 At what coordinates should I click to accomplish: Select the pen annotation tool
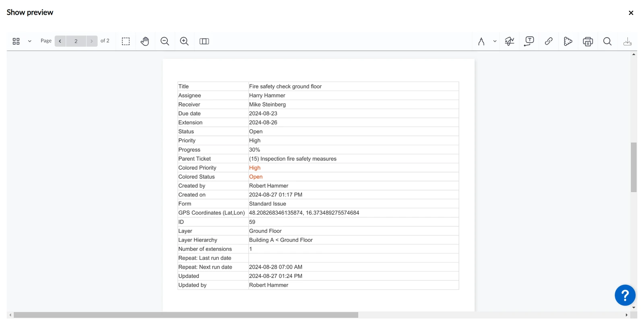coord(481,41)
